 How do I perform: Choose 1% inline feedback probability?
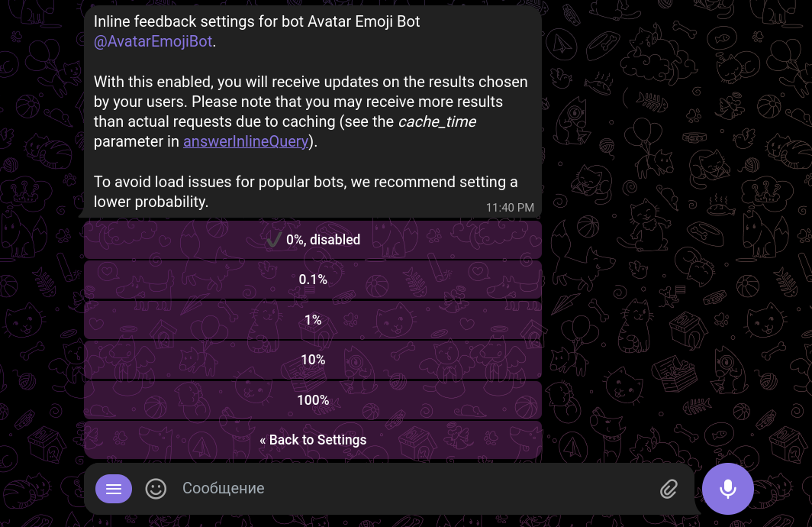pyautogui.click(x=313, y=319)
